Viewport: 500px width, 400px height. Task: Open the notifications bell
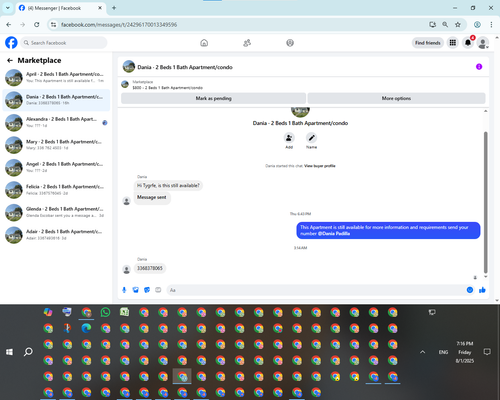pyautogui.click(x=468, y=43)
